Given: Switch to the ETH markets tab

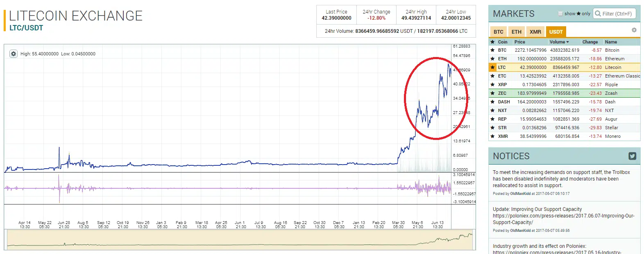Looking at the screenshot, I should pyautogui.click(x=517, y=32).
